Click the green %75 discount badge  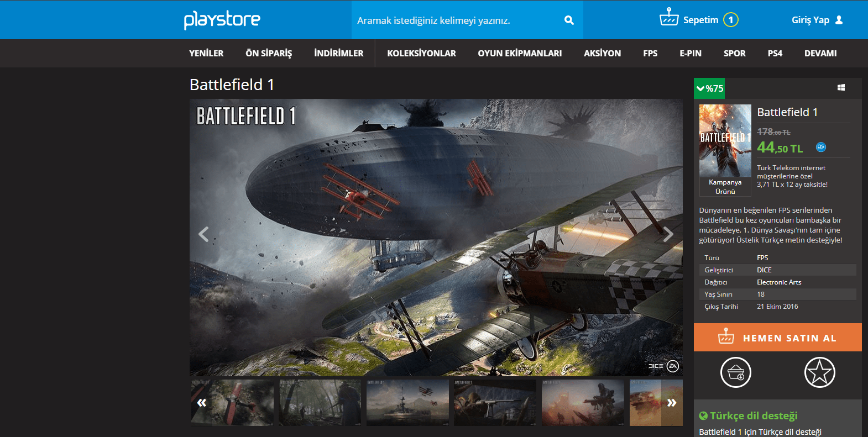click(709, 88)
